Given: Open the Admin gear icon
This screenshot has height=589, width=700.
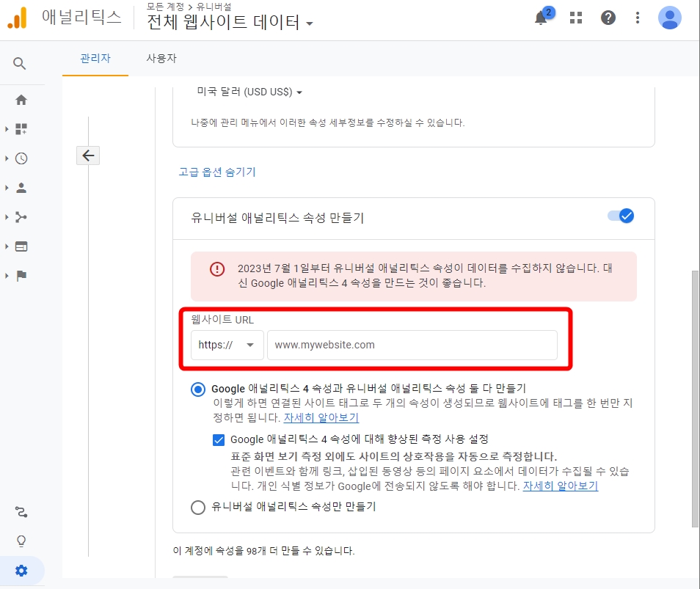Looking at the screenshot, I should pos(21,571).
